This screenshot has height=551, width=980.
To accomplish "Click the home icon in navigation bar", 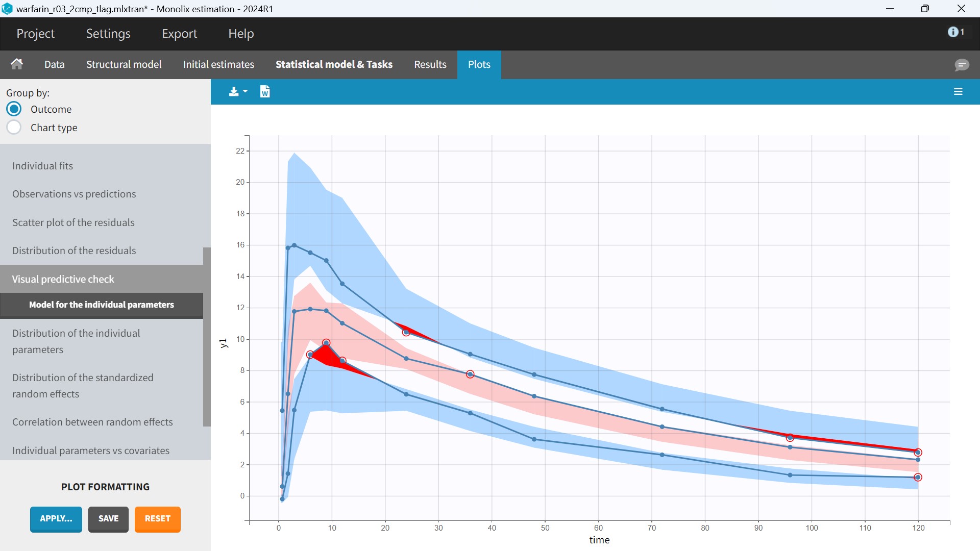I will click(x=17, y=64).
